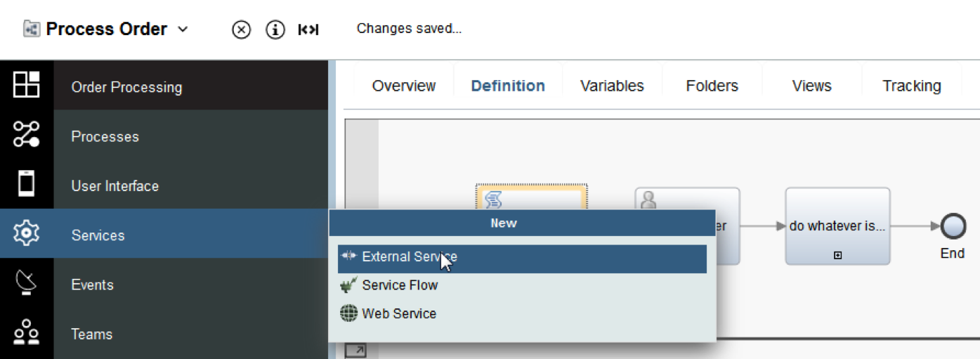Click the collapse-width arrows icon
Image resolution: width=980 pixels, height=359 pixels.
click(x=308, y=30)
